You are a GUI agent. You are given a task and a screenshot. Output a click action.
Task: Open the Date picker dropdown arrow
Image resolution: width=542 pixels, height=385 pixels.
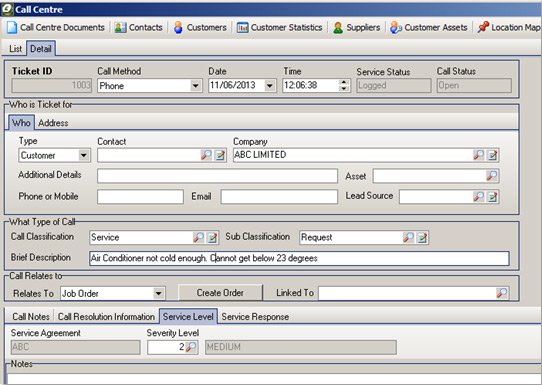click(x=270, y=85)
